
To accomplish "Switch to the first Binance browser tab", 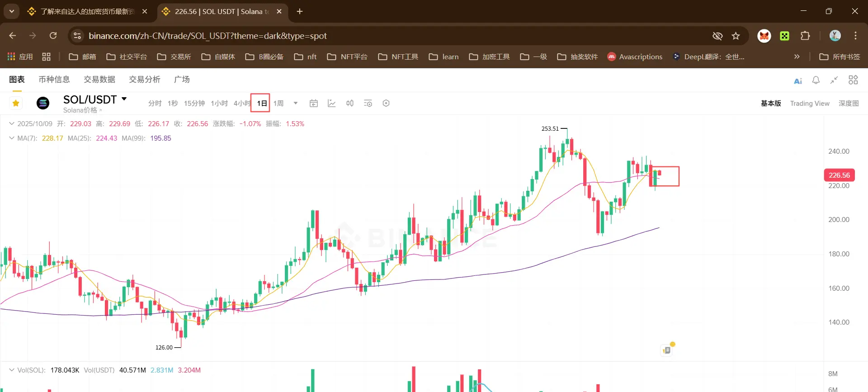I will pyautogui.click(x=87, y=11).
